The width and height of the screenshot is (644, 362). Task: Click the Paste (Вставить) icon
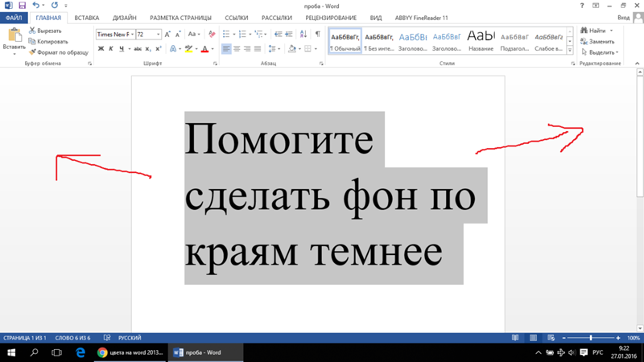coord(14,35)
